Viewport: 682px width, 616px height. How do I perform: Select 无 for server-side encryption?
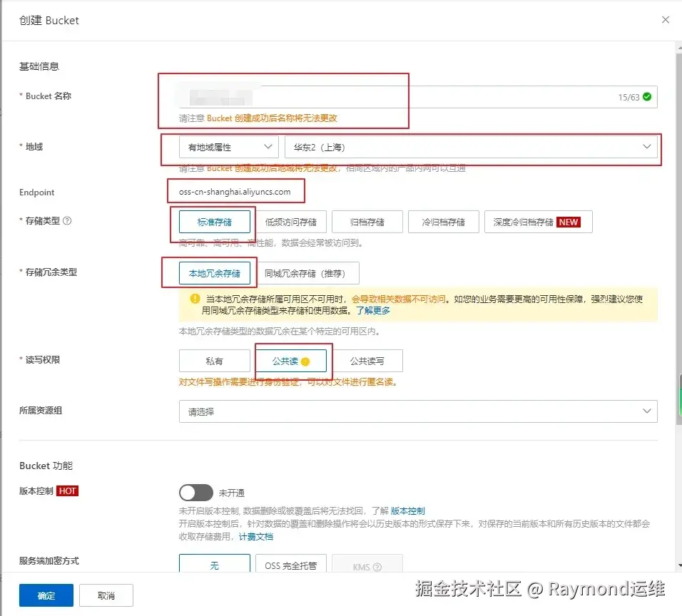coord(215,563)
